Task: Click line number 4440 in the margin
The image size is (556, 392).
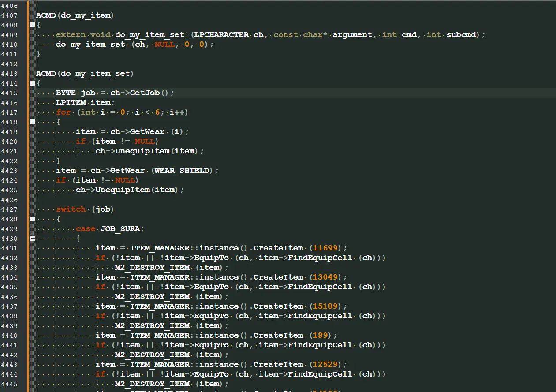Action: click(x=9, y=336)
